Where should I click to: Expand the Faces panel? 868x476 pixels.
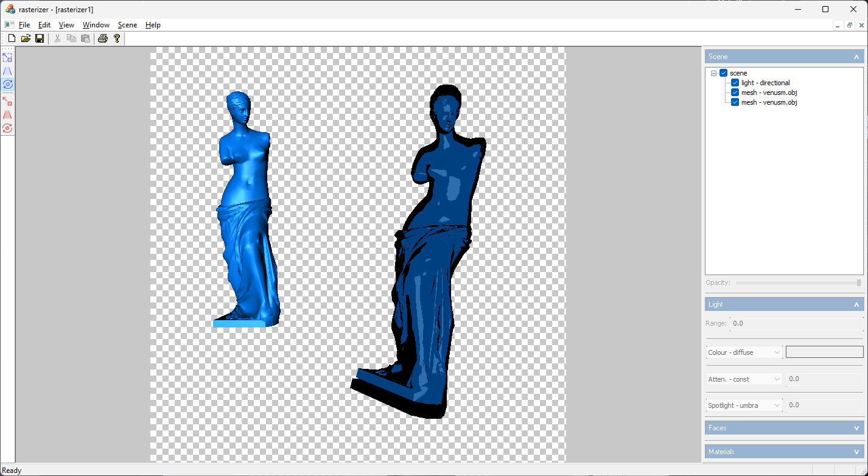pyautogui.click(x=785, y=428)
